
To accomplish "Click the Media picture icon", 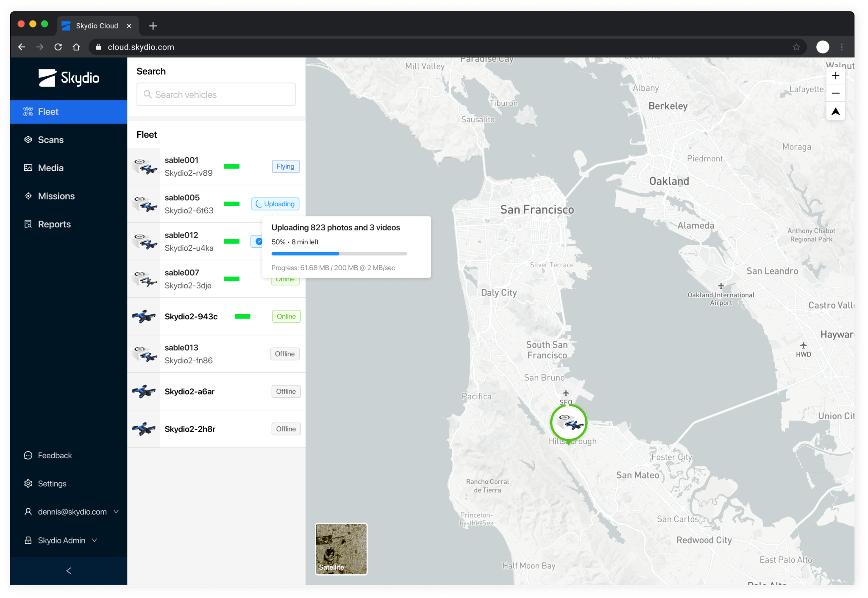I will click(28, 168).
